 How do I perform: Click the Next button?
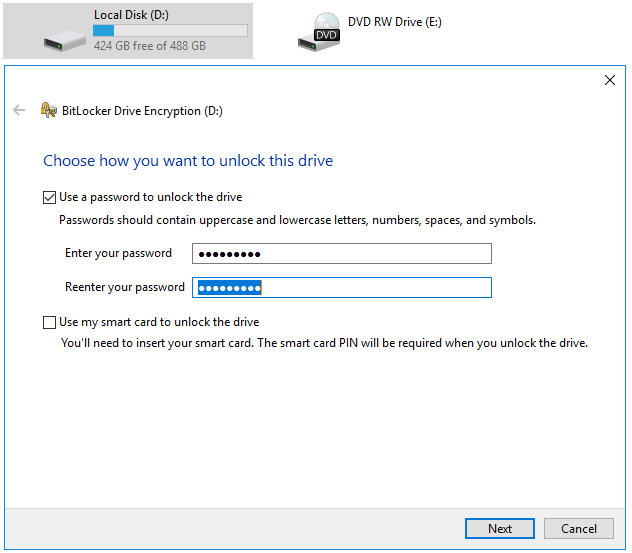[500, 528]
